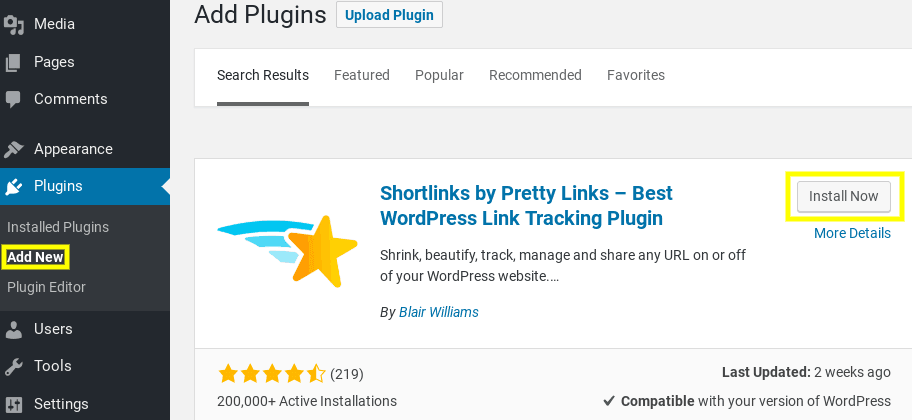The height and width of the screenshot is (420, 912).
Task: Click the Pages stacked-sheets icon
Action: click(x=13, y=62)
